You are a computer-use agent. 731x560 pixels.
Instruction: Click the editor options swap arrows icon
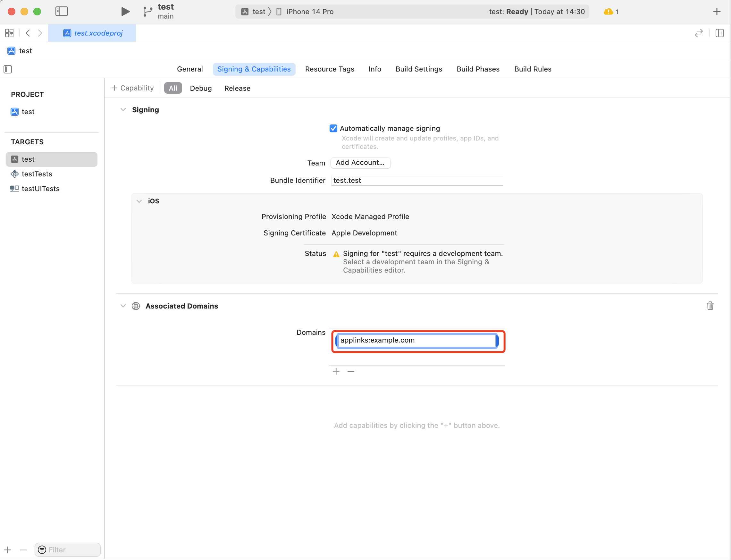click(x=699, y=33)
